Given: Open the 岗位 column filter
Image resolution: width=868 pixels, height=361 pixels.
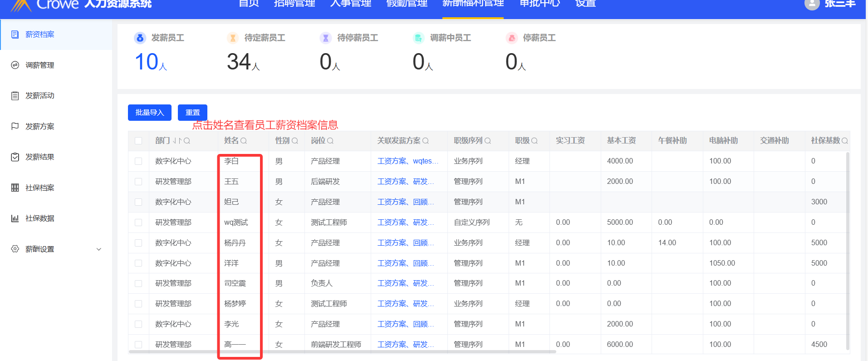Looking at the screenshot, I should coord(330,141).
